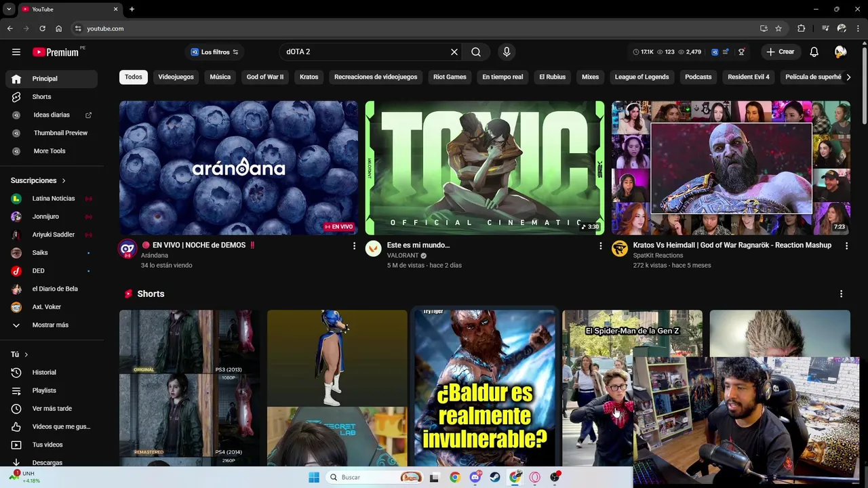Screen dimensions: 868x488
Task: Open Windows Start menu
Action: [313, 477]
